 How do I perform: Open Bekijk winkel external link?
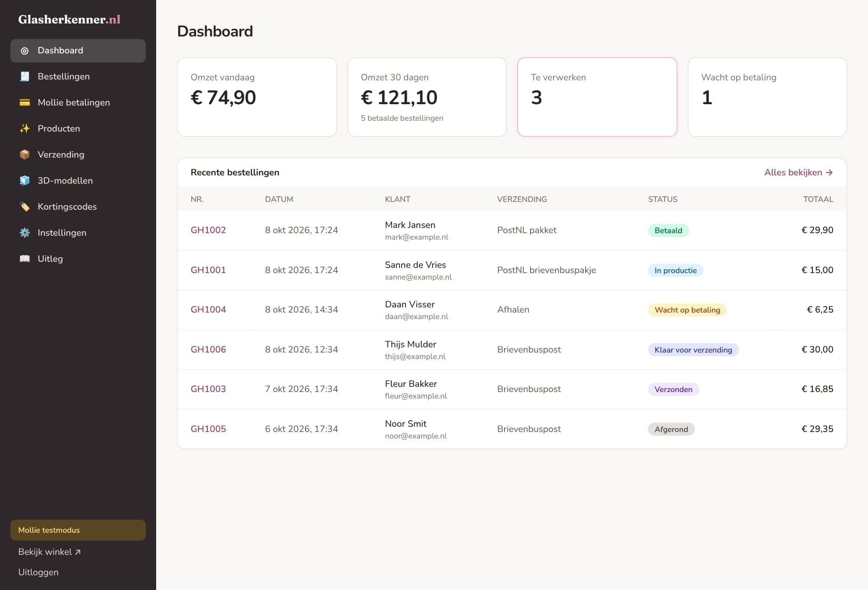(x=49, y=552)
